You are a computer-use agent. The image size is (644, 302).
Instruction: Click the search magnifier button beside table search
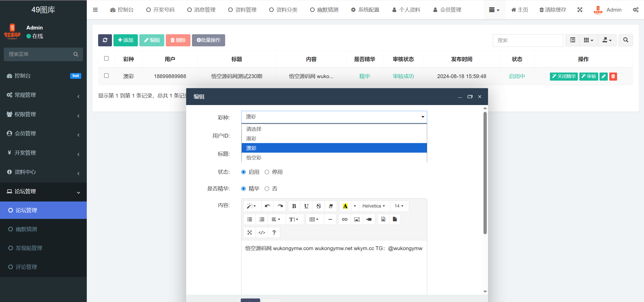point(626,40)
